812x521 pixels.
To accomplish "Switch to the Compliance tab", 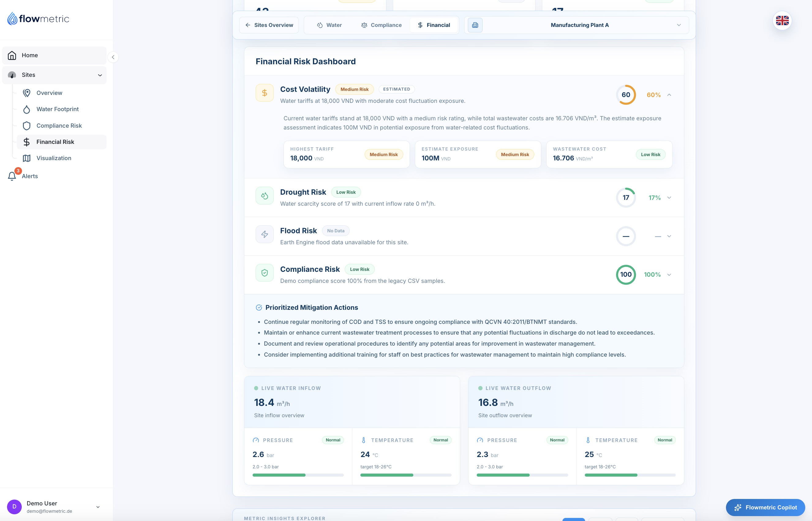I will (x=381, y=25).
